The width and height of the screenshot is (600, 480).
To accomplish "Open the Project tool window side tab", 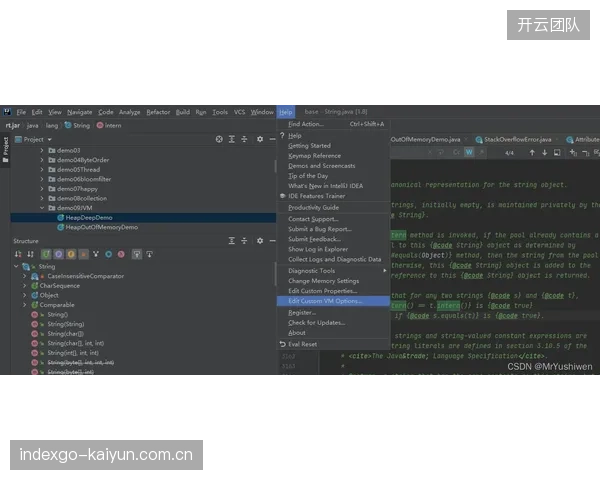I will click(5, 150).
